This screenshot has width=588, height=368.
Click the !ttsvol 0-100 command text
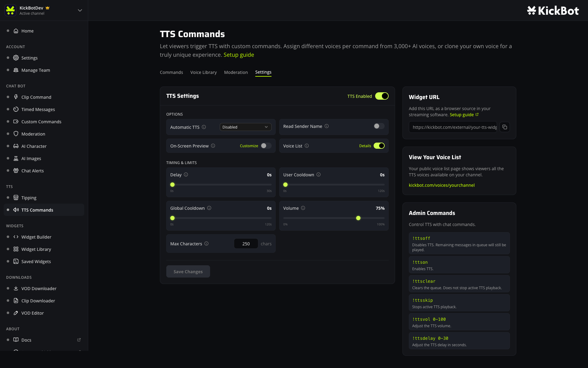tap(429, 319)
